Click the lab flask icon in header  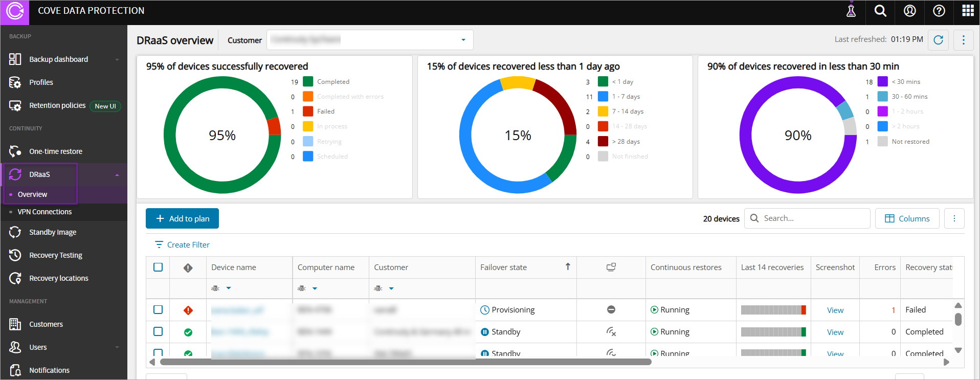coord(851,11)
